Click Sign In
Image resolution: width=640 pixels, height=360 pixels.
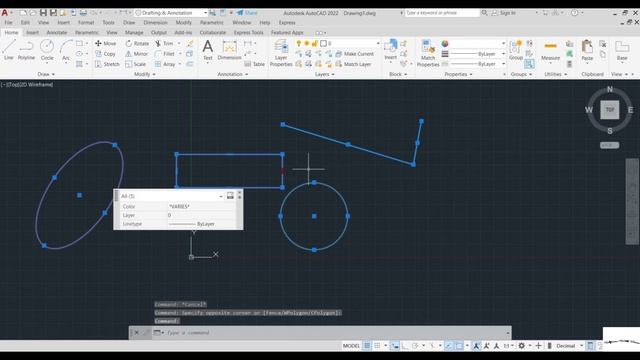tap(503, 13)
